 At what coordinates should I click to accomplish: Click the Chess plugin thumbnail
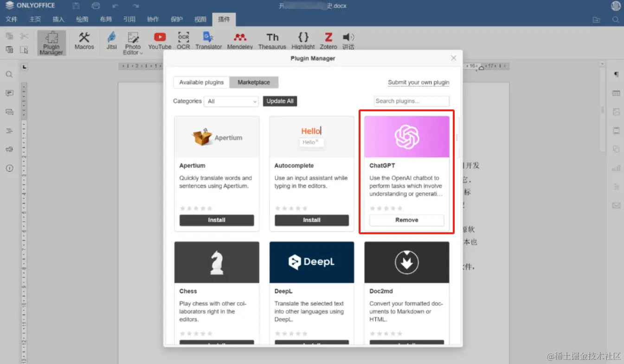tap(217, 262)
